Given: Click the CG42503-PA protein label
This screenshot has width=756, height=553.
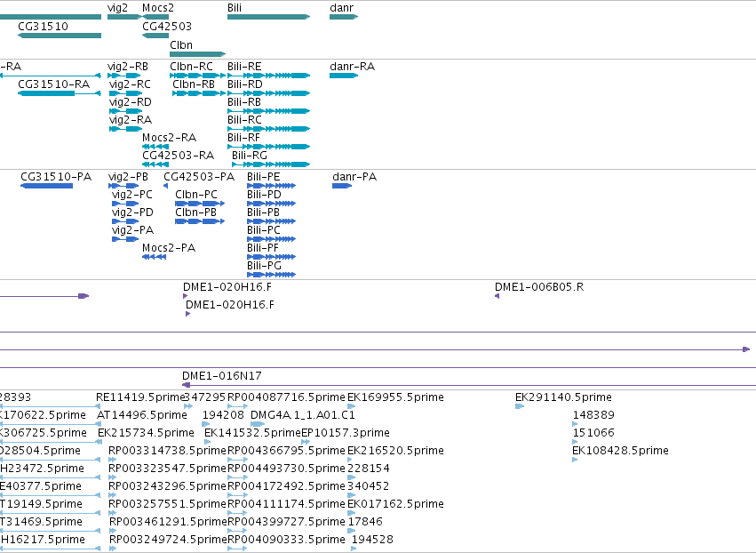Looking at the screenshot, I should (199, 177).
